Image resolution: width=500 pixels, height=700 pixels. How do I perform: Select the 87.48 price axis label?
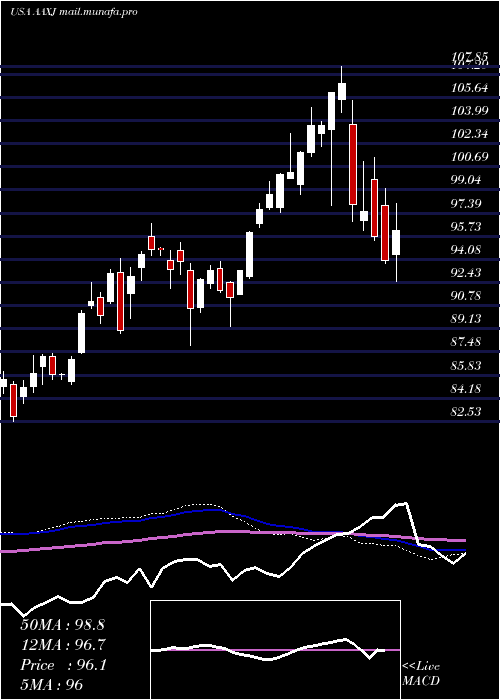coord(466,342)
